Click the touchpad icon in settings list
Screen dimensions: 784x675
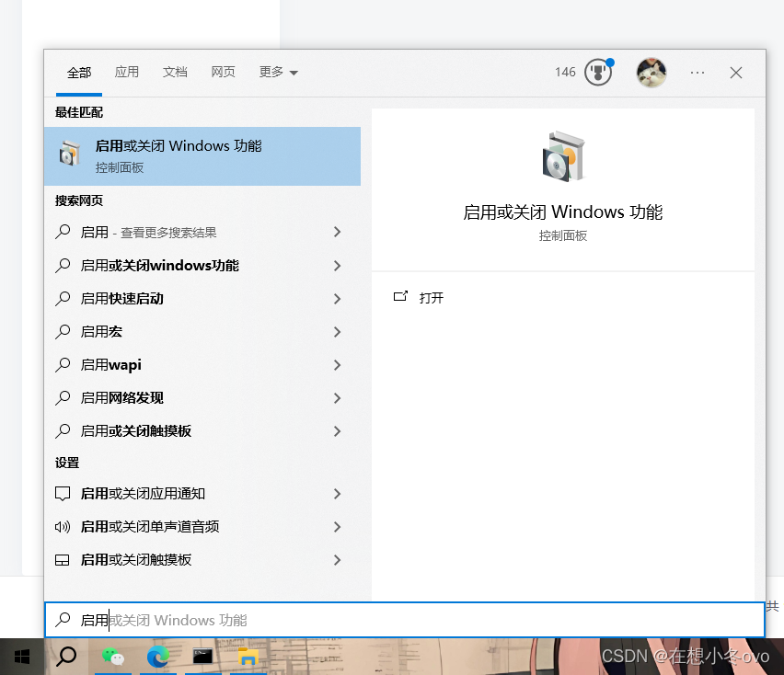pos(62,560)
